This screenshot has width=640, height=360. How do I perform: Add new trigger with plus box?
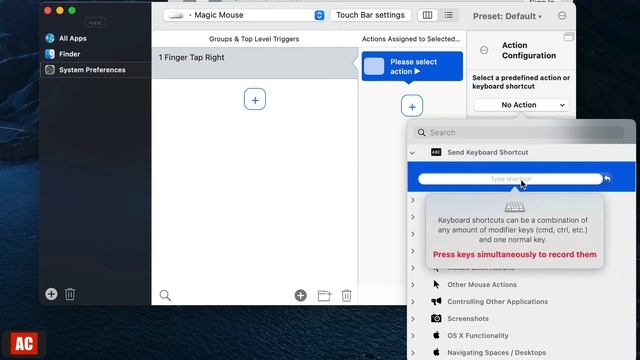[255, 99]
